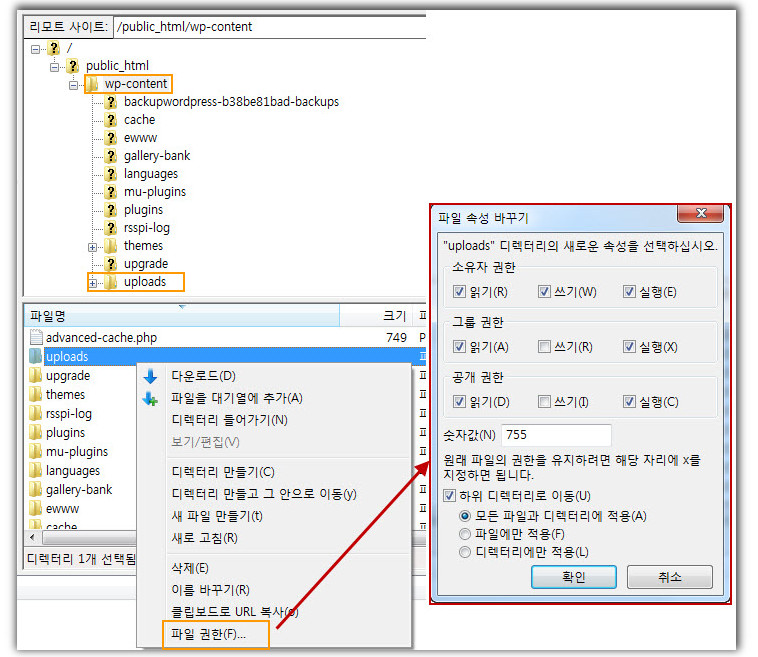758x657 pixels.
Task: Choose 삭제(E) delete menu entry
Action: click(275, 568)
